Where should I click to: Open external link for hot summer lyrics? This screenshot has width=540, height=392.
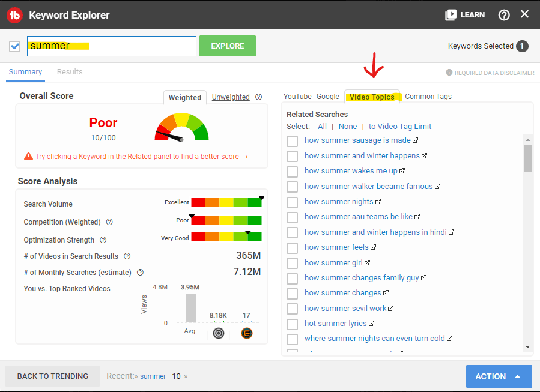pyautogui.click(x=371, y=324)
